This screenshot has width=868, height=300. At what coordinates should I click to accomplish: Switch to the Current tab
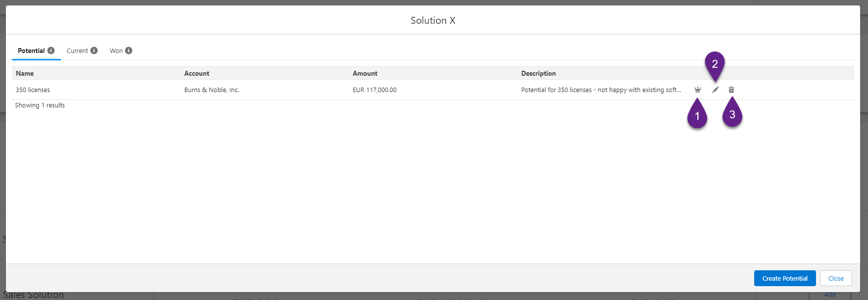pos(77,50)
